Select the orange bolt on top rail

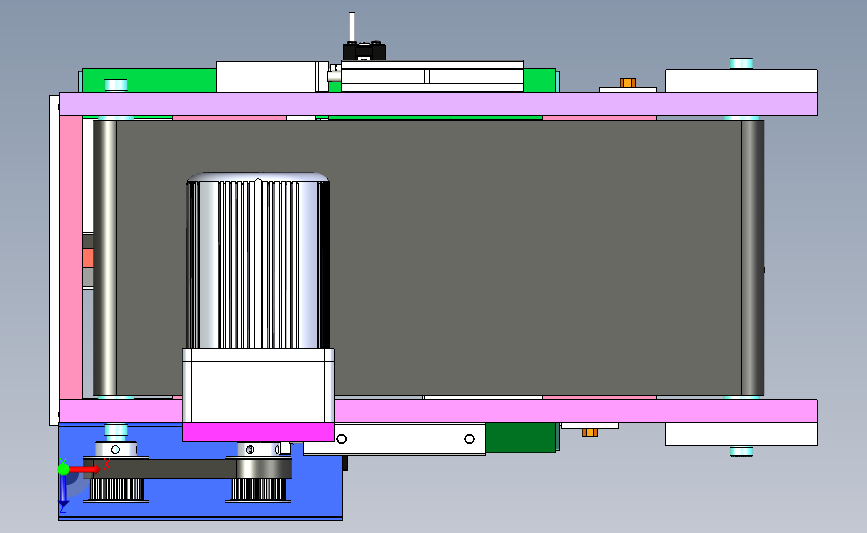pos(628,82)
